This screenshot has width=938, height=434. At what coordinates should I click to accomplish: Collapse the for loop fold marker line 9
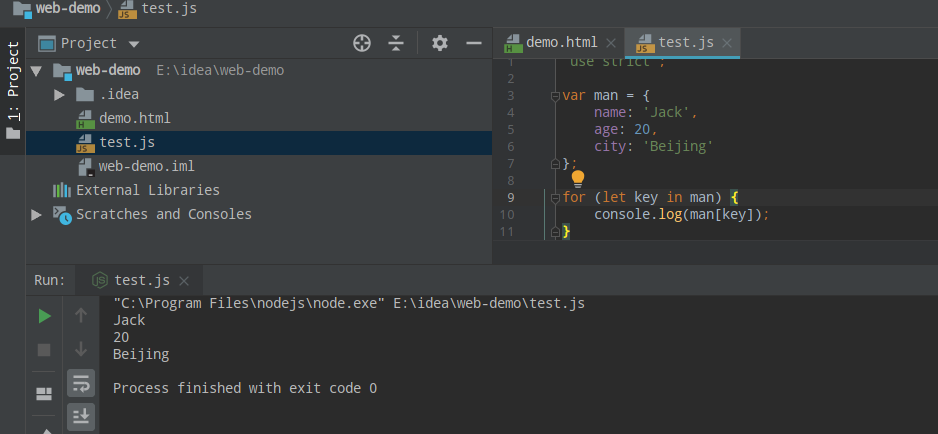click(555, 198)
